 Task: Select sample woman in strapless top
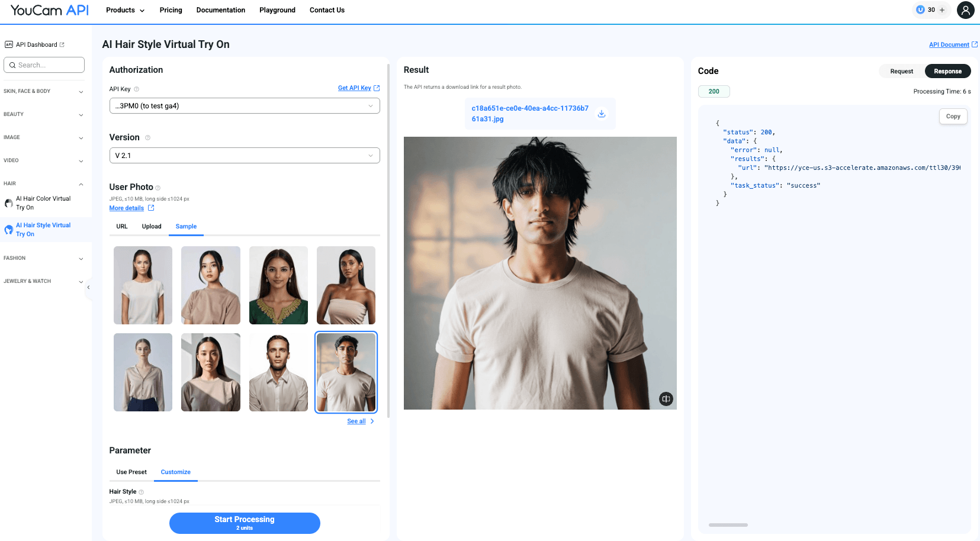(346, 285)
